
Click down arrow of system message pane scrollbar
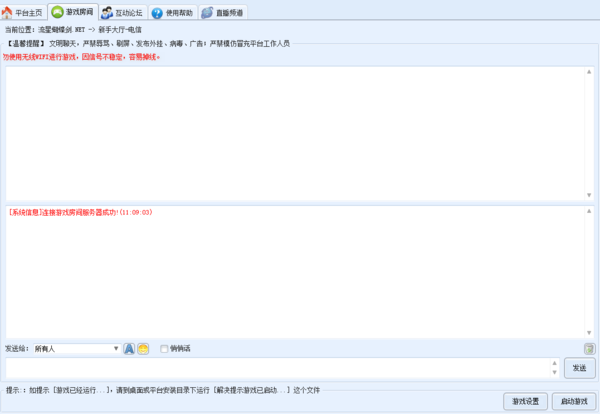(589, 333)
